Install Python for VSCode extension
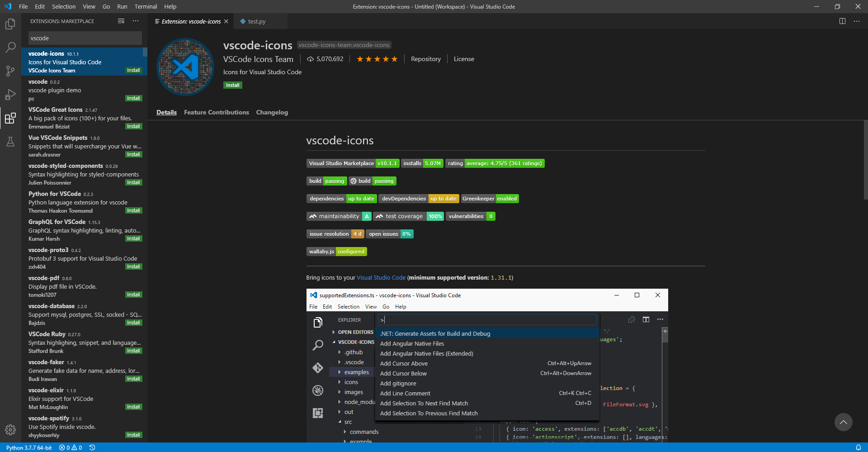868x452 pixels. 133,210
